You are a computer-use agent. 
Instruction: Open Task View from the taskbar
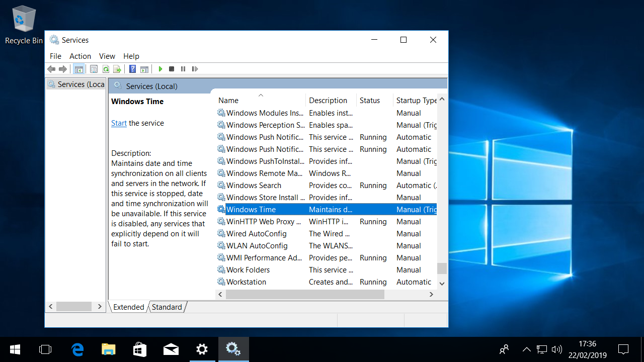click(x=45, y=349)
